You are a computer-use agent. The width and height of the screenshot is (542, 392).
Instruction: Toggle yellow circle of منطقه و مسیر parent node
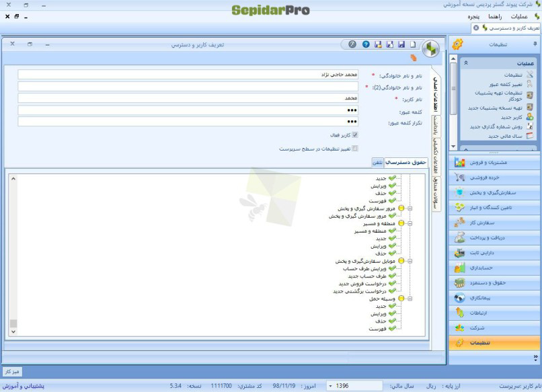tap(401, 223)
